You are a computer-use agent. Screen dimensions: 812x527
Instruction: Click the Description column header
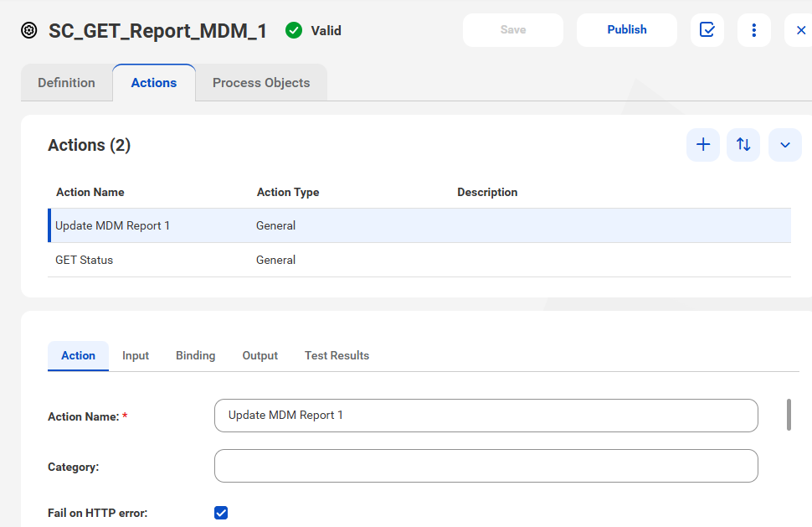[x=487, y=192]
